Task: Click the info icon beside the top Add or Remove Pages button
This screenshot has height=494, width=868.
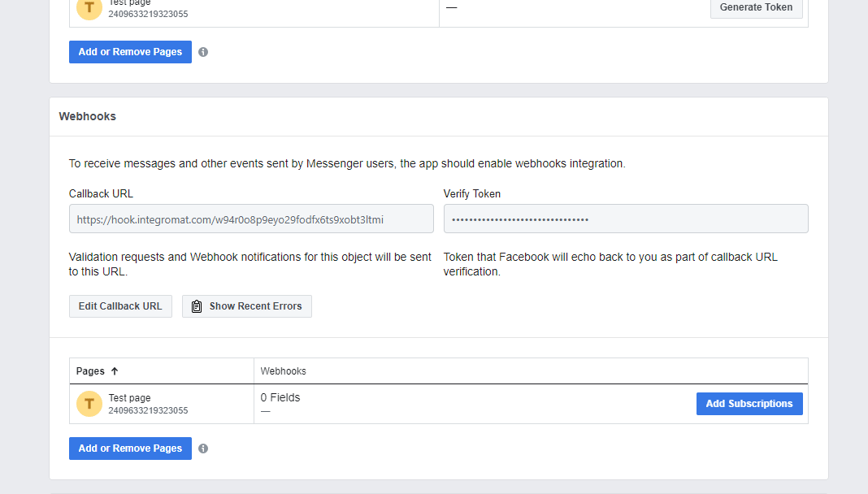Action: tap(203, 52)
